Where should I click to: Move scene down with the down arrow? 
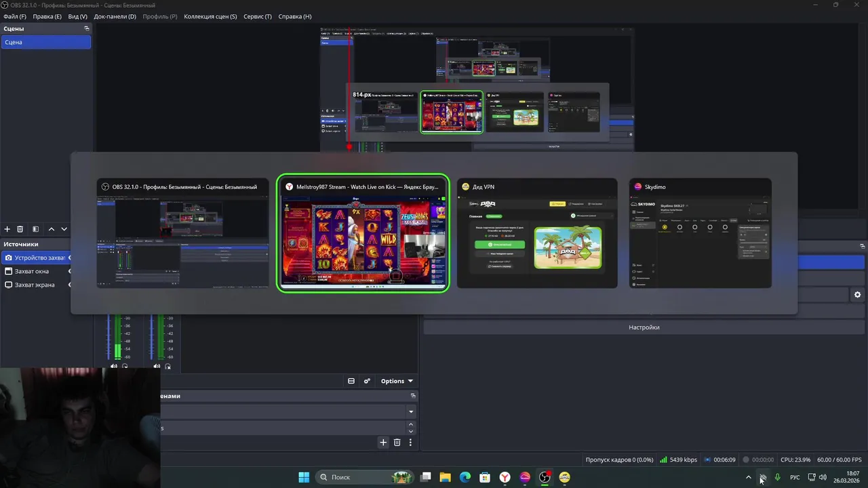click(64, 229)
